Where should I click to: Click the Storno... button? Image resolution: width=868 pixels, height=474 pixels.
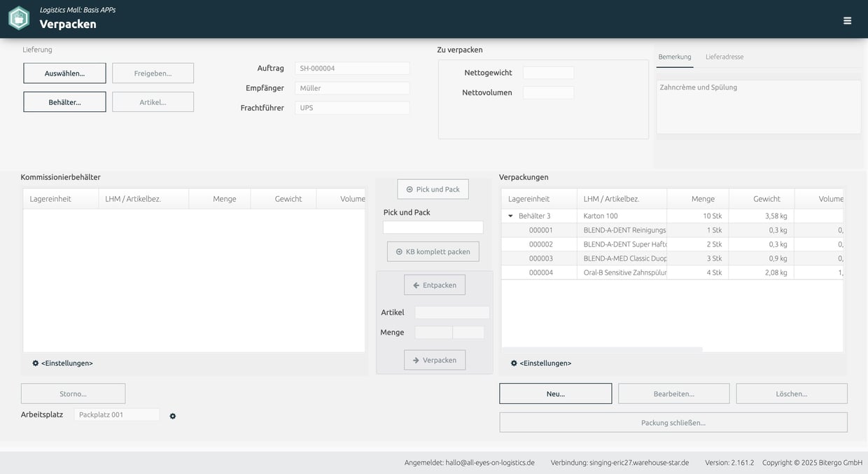[73, 393]
